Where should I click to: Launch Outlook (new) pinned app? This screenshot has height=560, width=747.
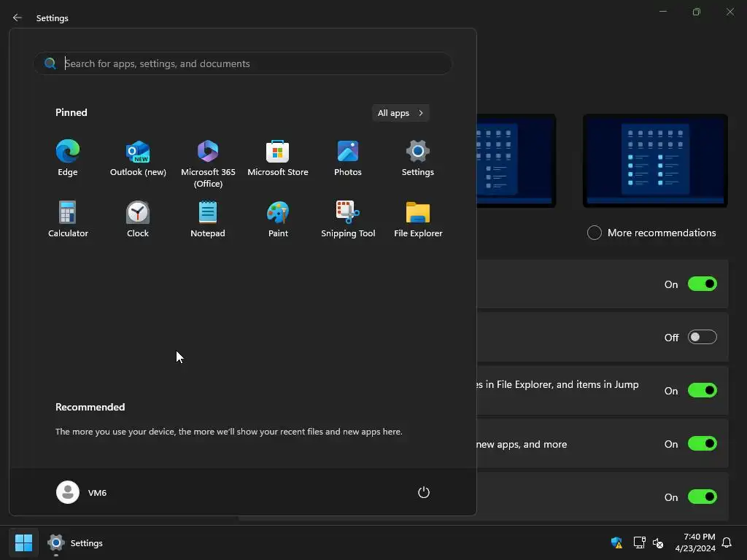tap(138, 158)
